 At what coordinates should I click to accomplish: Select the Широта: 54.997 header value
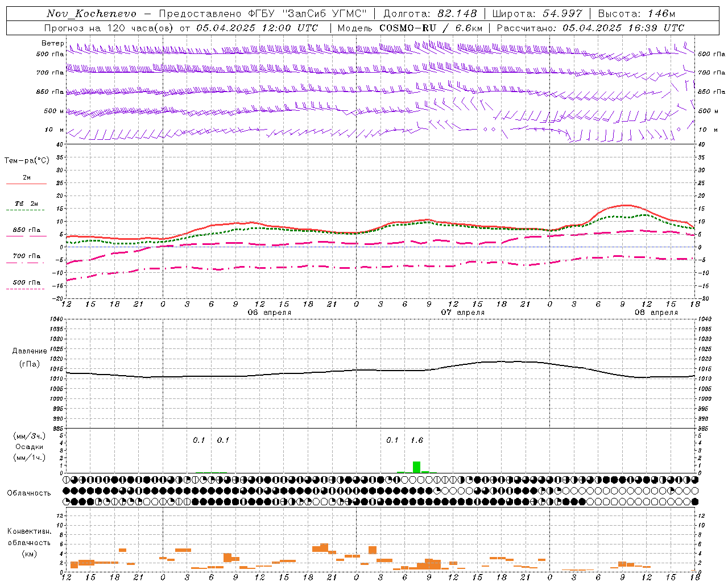tap(537, 14)
